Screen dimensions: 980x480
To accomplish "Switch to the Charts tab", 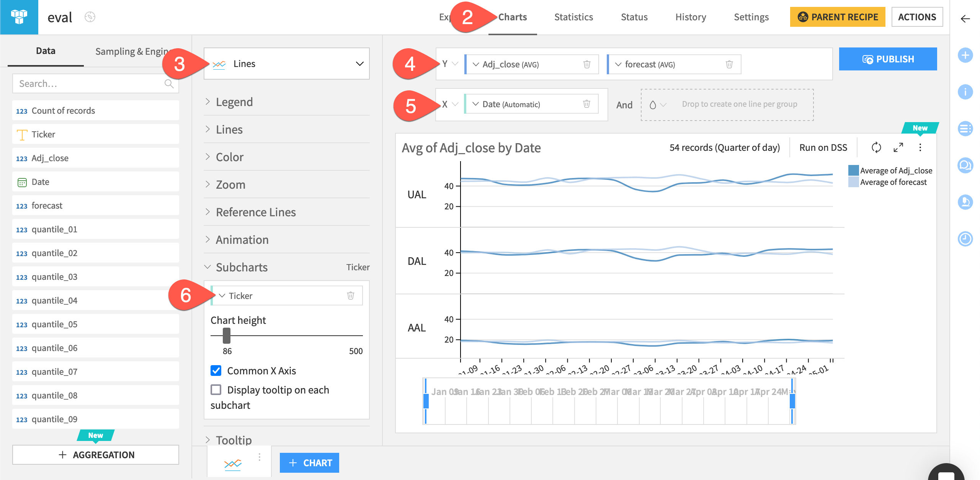I will 513,17.
